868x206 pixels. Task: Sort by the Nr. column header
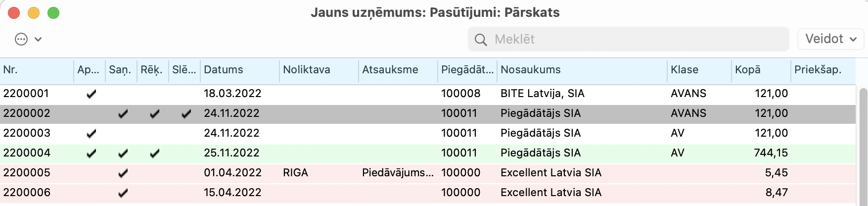point(37,70)
